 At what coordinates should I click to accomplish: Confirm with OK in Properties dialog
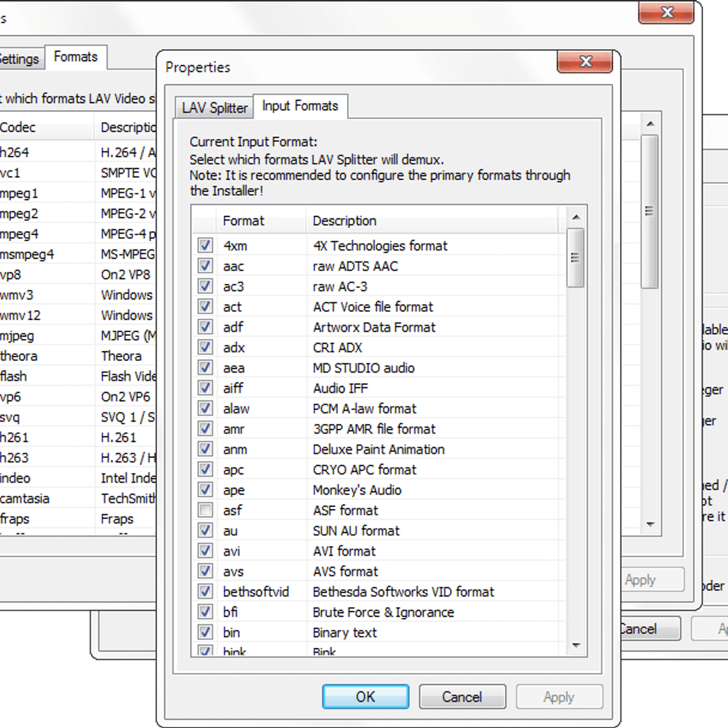[x=365, y=697]
